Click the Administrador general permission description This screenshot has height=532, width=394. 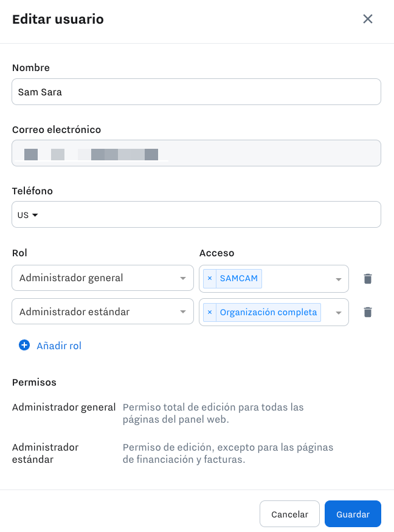[x=213, y=413]
